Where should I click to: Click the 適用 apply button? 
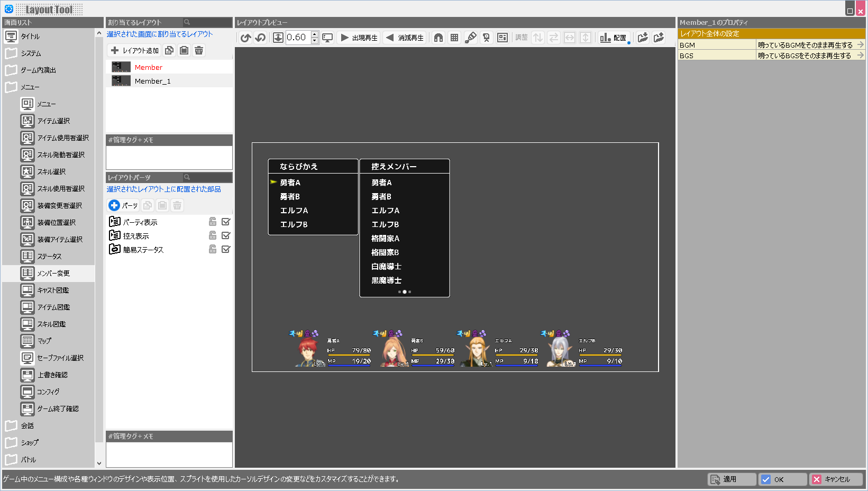pos(732,479)
